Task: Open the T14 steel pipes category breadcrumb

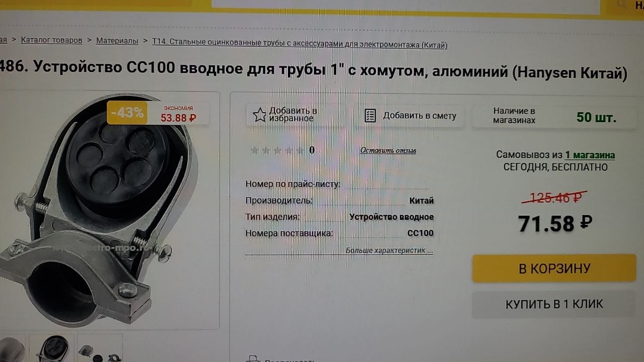Action: point(299,44)
